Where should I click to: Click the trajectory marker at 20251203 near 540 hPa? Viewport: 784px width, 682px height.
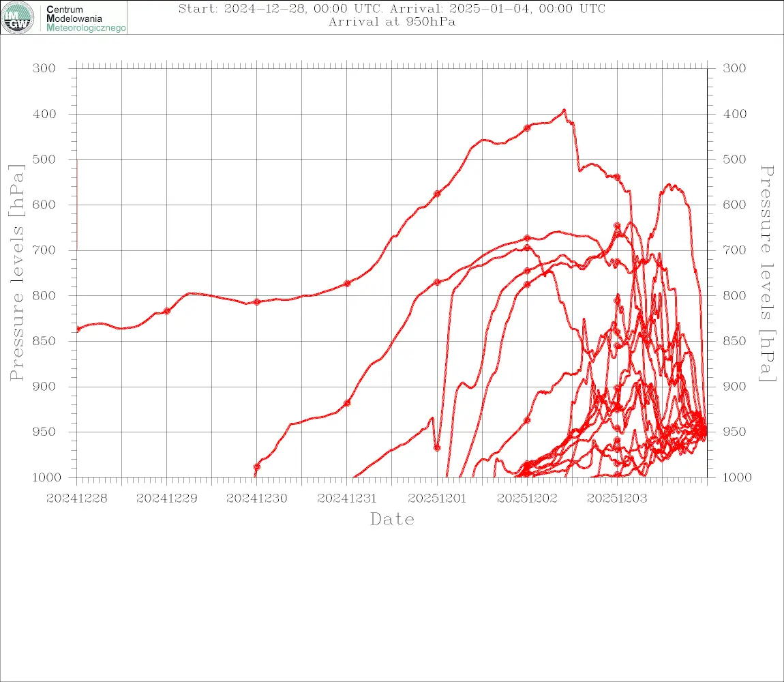pos(617,177)
